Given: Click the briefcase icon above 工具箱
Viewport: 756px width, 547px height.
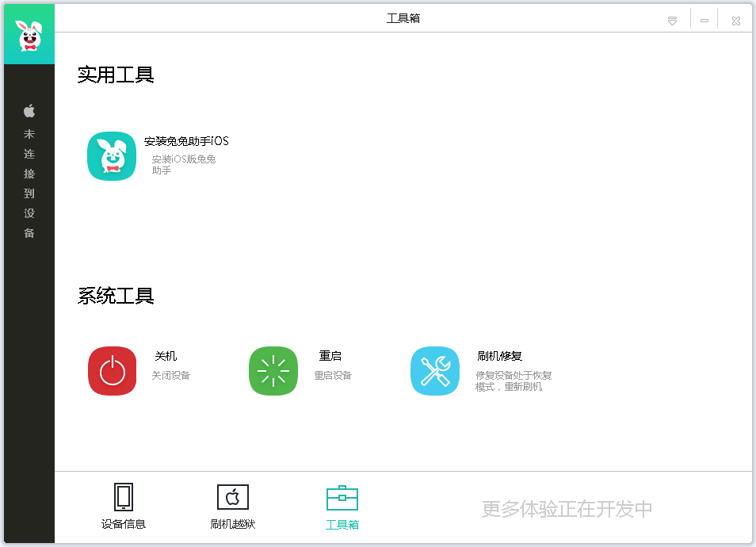Looking at the screenshot, I should (342, 495).
